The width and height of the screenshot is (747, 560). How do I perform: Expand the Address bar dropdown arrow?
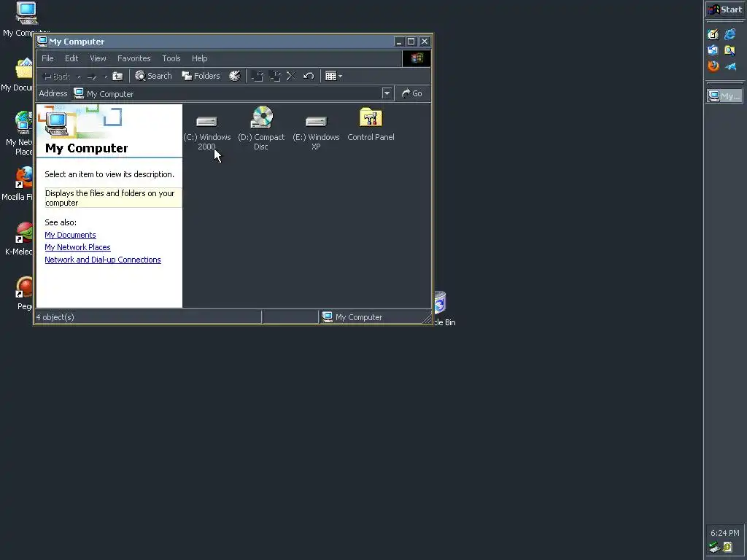(x=387, y=93)
